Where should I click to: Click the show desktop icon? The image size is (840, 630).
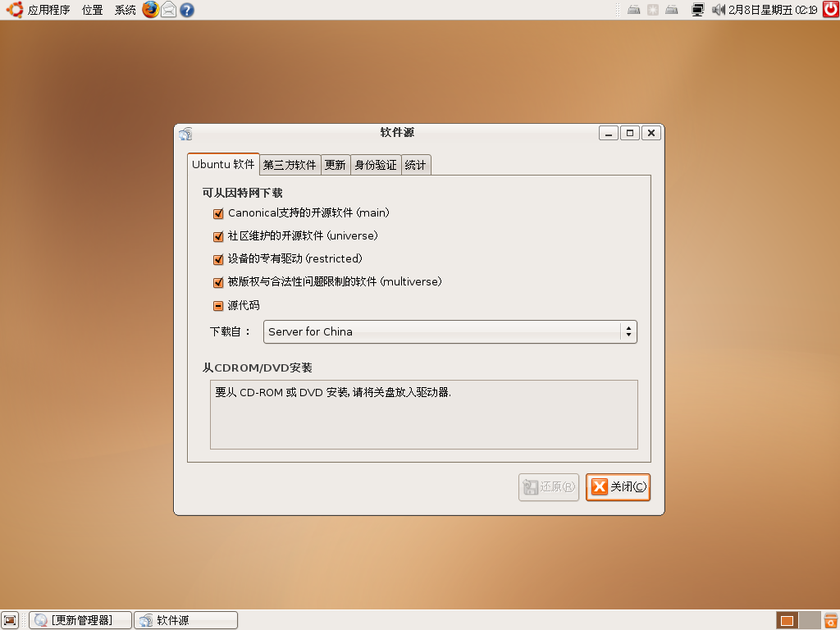[10, 620]
